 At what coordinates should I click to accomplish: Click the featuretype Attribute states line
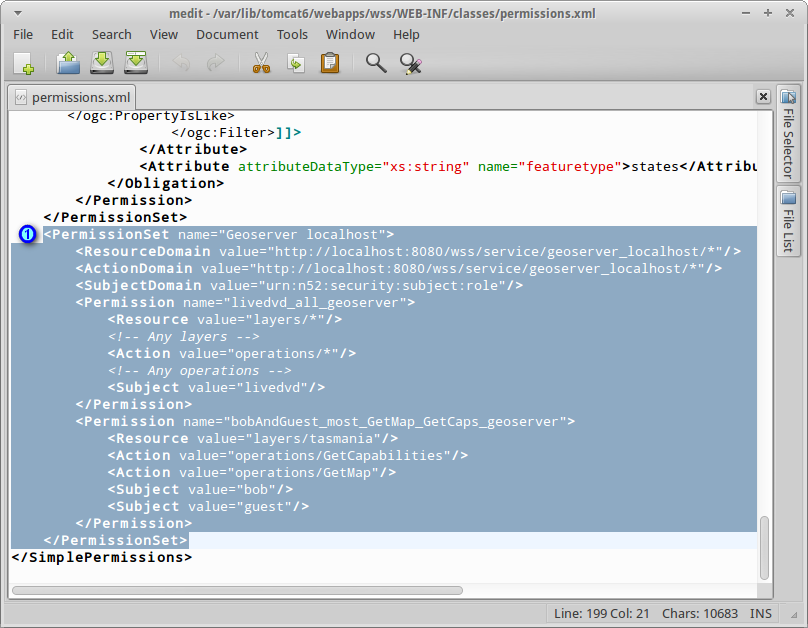(x=448, y=166)
